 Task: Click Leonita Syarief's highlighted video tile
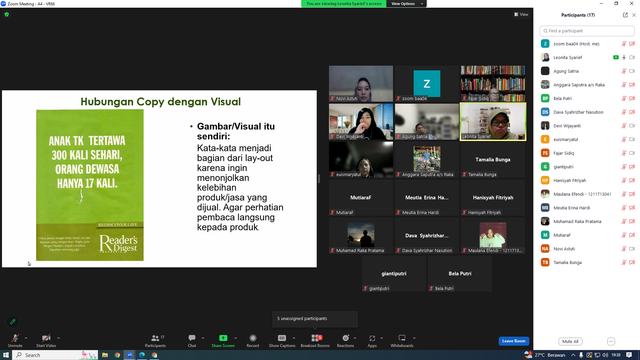point(493,122)
